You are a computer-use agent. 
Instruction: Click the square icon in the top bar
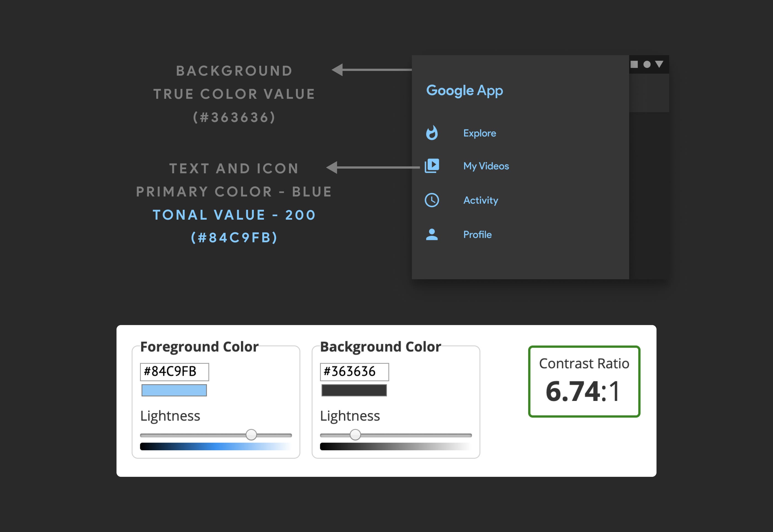[x=634, y=64]
